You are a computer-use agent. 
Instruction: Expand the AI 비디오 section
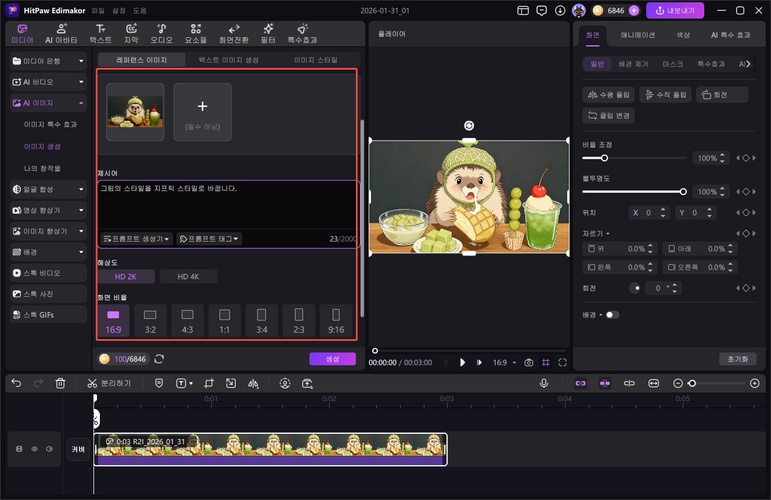(x=48, y=82)
